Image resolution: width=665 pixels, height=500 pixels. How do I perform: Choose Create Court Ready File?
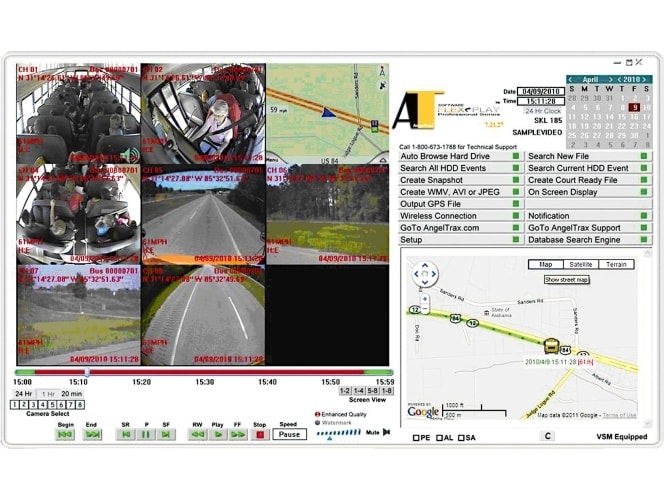click(x=589, y=180)
